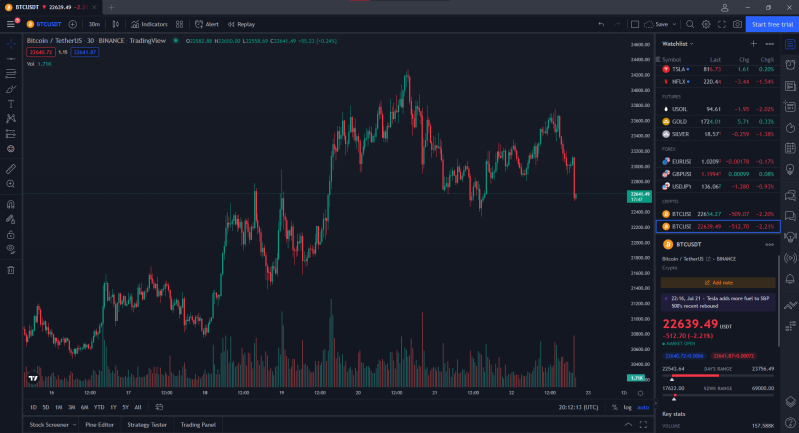Select TSLA row in watchlist
The image size is (799, 433).
click(x=718, y=69)
